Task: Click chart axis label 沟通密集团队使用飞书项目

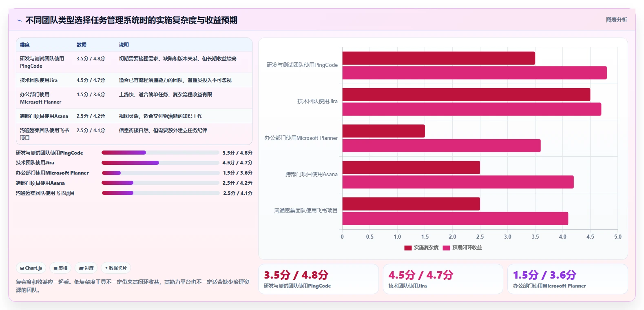Action: pos(306,210)
